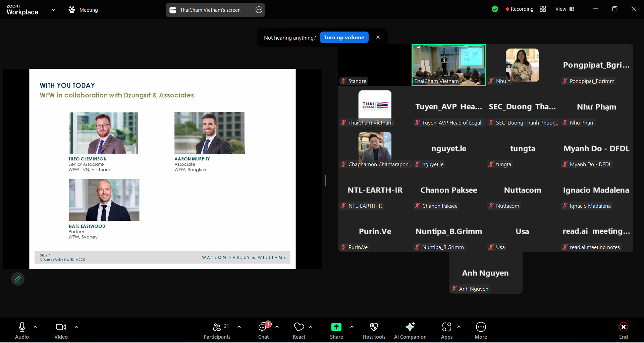The image size is (644, 343).
Task: Dismiss the Not hearing anything prompt
Action: 378,37
